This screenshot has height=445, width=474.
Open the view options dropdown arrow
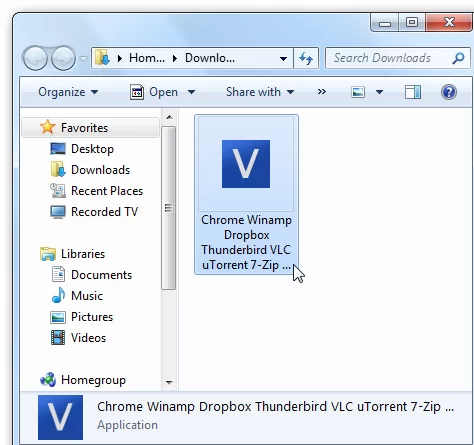tap(379, 92)
